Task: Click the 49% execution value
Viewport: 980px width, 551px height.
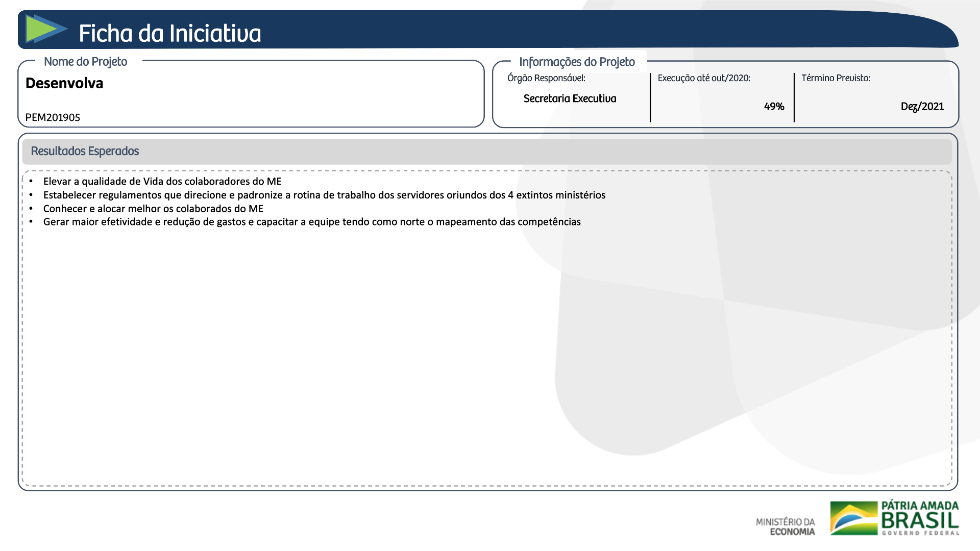Action: [x=774, y=107]
